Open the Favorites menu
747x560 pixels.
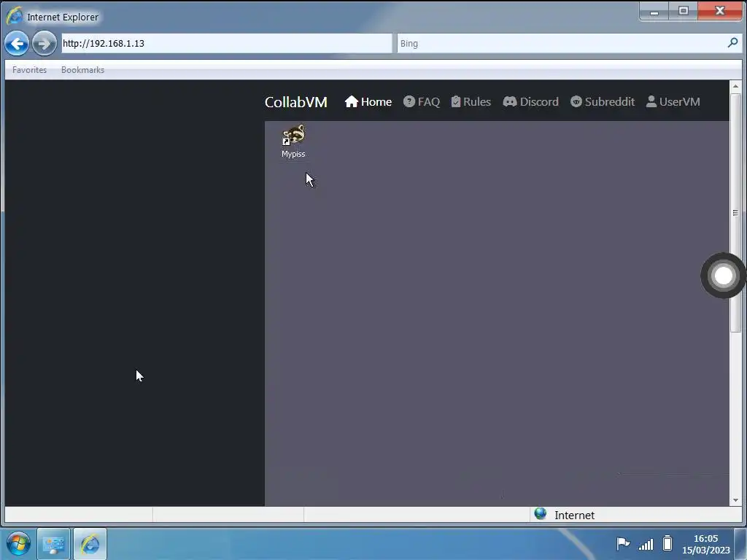point(29,69)
